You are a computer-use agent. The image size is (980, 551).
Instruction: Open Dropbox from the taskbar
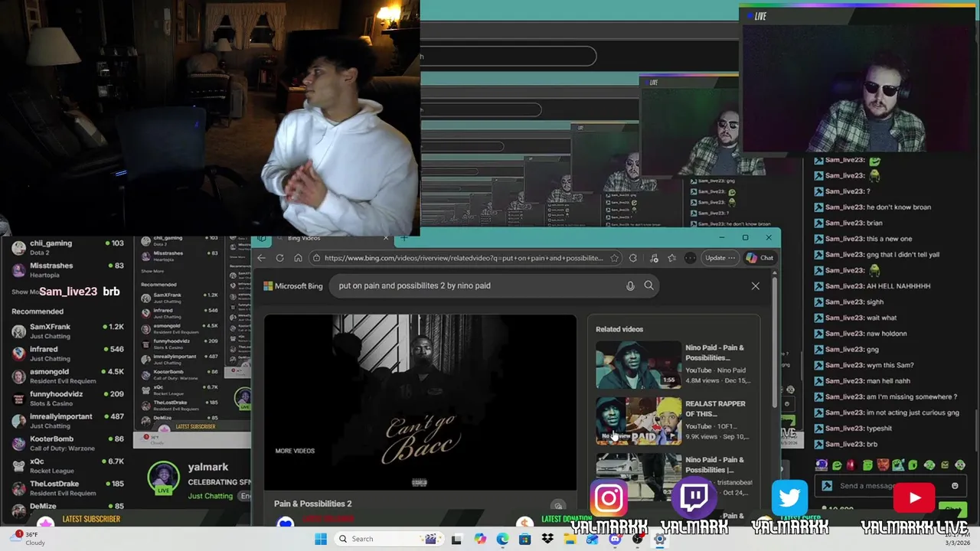tap(547, 539)
